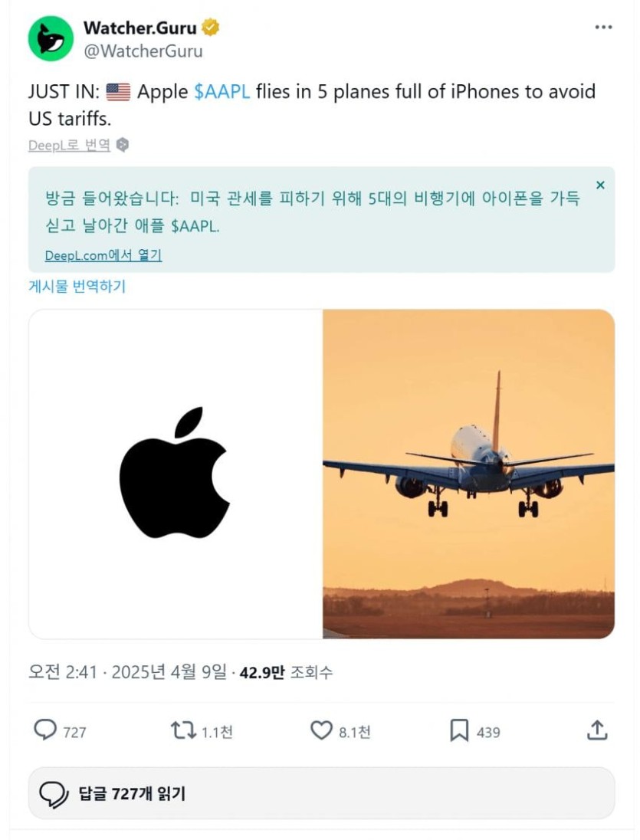Screen dimensions: 640x840
Task: Click the repost arrows icon
Action: click(183, 730)
